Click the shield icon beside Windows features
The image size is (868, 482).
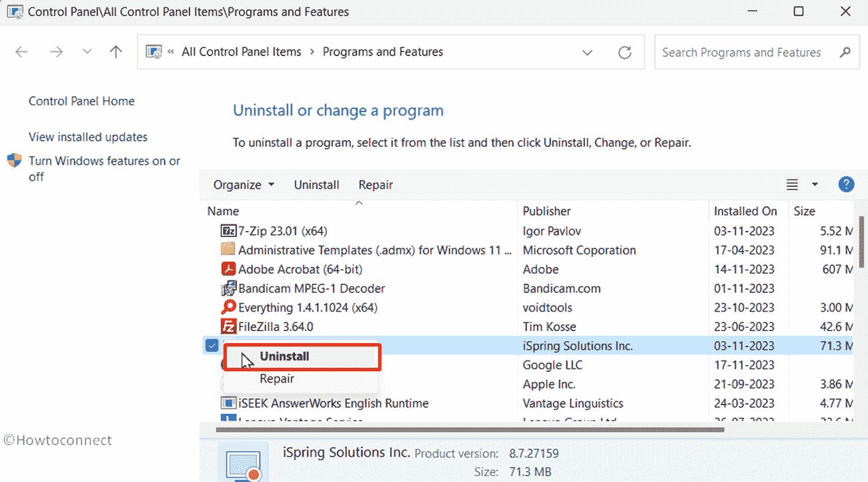(14, 161)
